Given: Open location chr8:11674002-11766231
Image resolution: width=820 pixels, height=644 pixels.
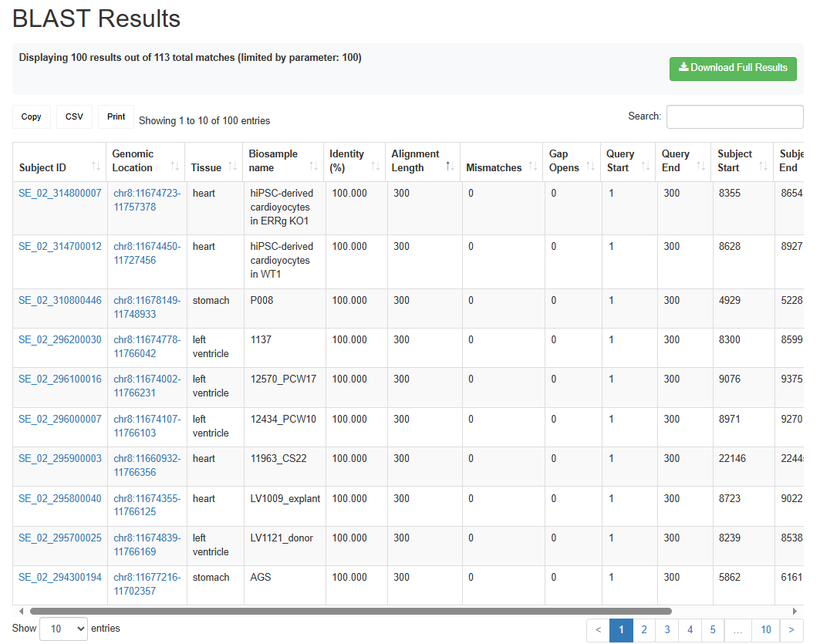Looking at the screenshot, I should [x=147, y=386].
